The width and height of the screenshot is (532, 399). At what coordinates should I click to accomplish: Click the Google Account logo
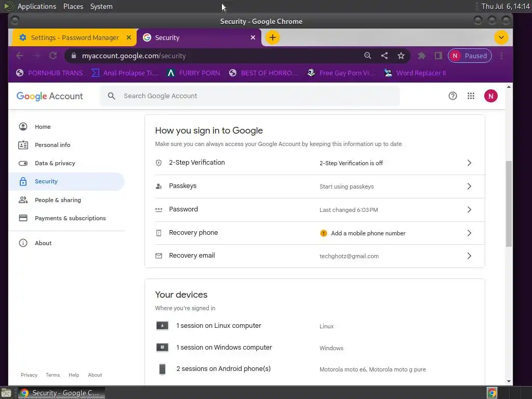(x=49, y=96)
